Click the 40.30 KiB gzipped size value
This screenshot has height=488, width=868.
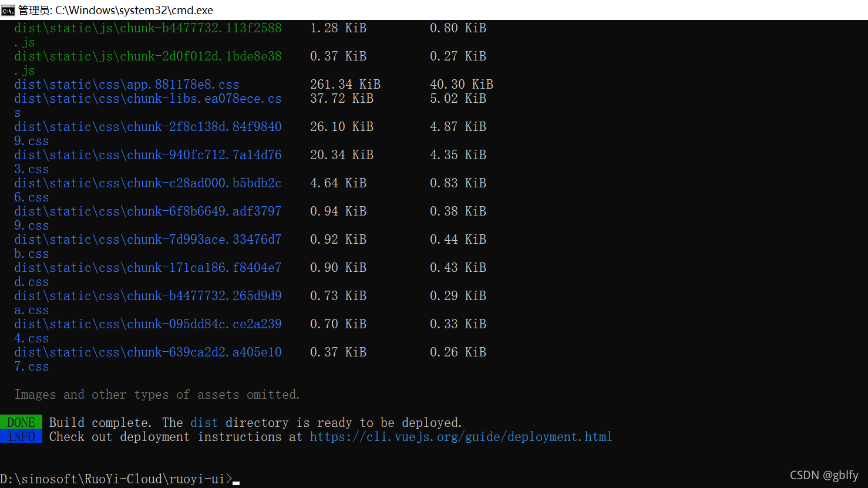pyautogui.click(x=462, y=85)
